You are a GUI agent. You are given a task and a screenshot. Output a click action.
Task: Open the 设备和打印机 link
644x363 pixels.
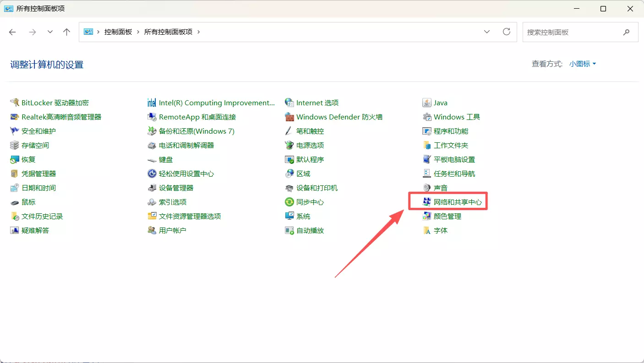317,188
